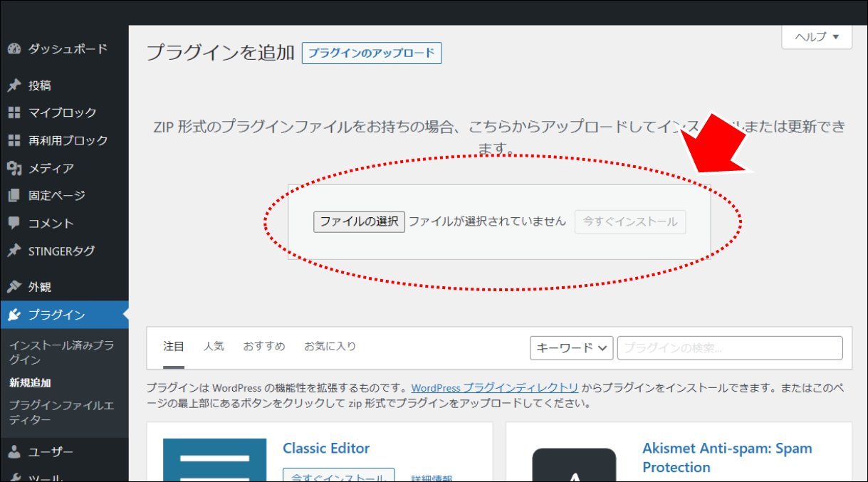Click the pushpin icon beside 投稿
The height and width of the screenshot is (482, 868).
[14, 85]
